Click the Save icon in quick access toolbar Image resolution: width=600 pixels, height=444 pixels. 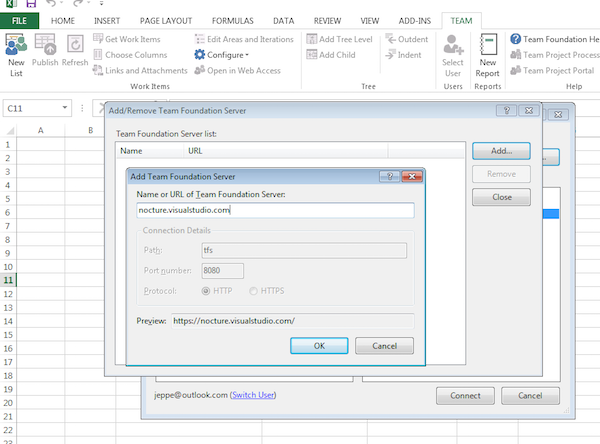click(31, 3)
